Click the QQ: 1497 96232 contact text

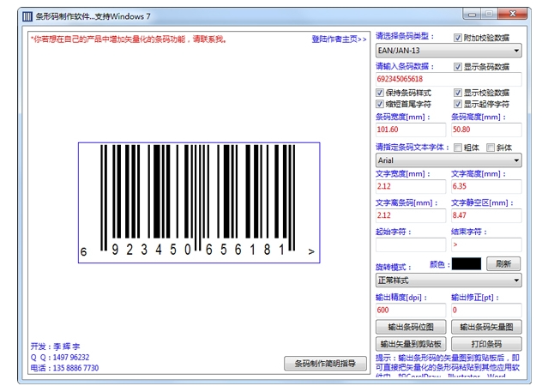(x=60, y=358)
